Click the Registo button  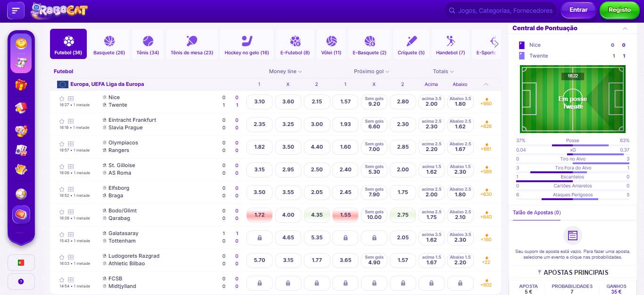(619, 10)
